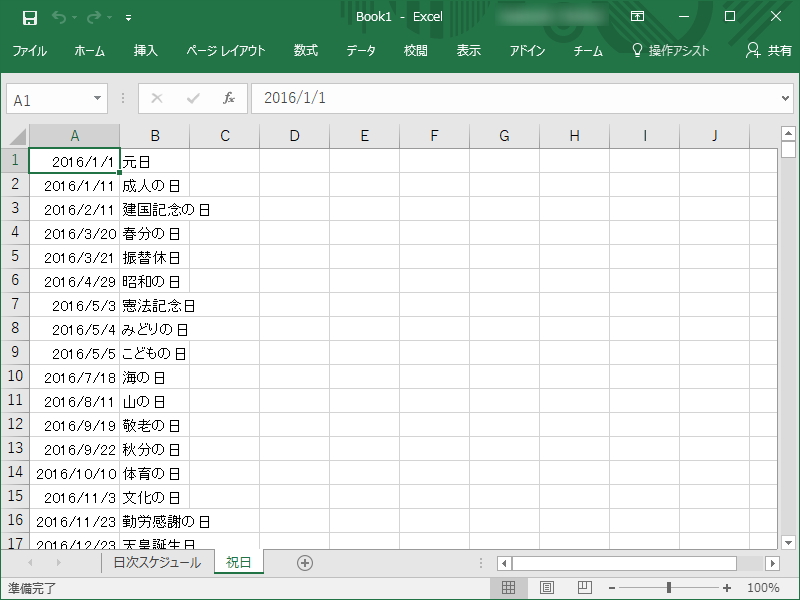
Task: Click the Name Box showing A1
Action: point(48,99)
